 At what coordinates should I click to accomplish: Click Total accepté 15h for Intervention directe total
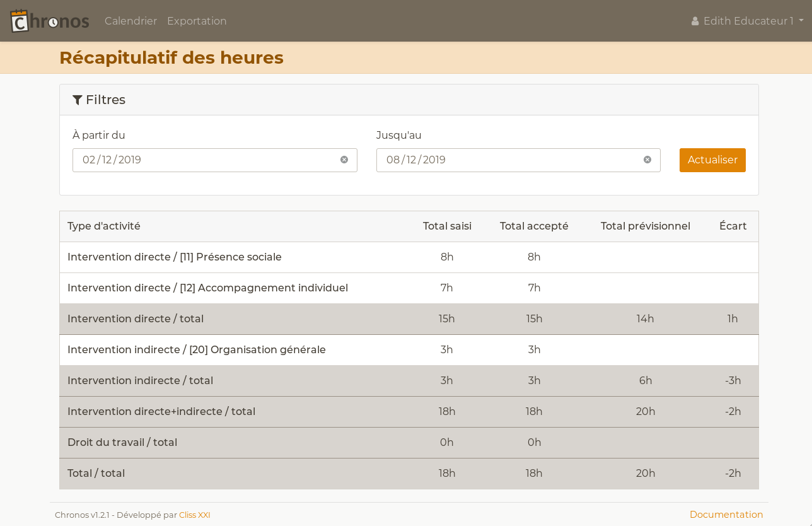(534, 319)
